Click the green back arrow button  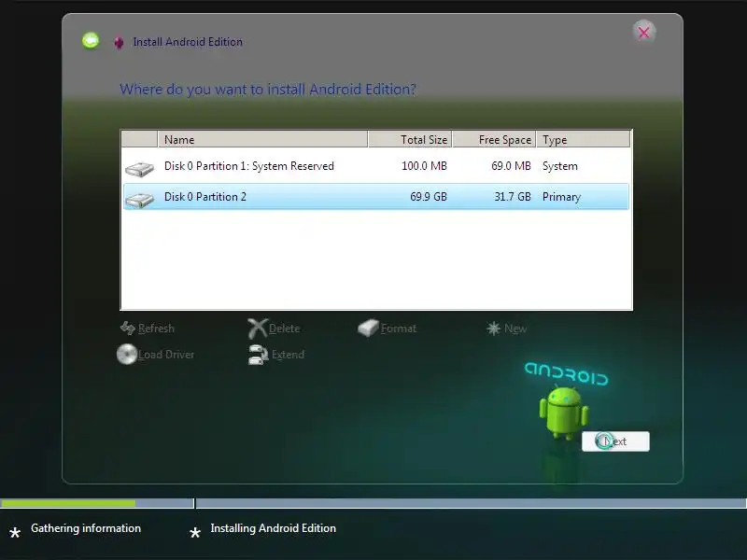[x=91, y=40]
